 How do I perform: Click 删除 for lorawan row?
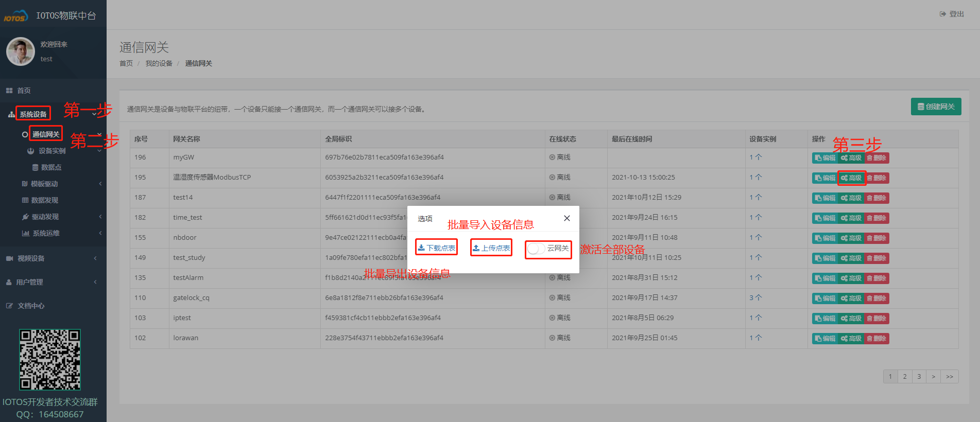coord(876,339)
